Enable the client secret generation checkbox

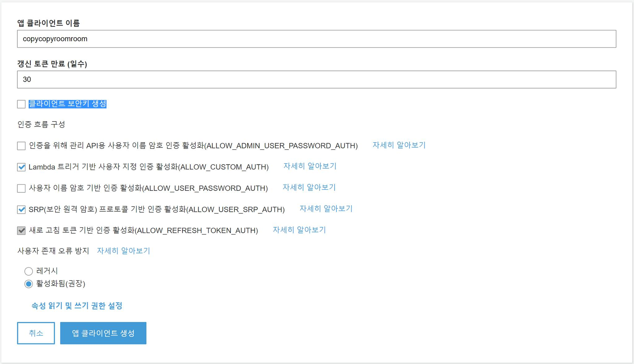(x=21, y=104)
